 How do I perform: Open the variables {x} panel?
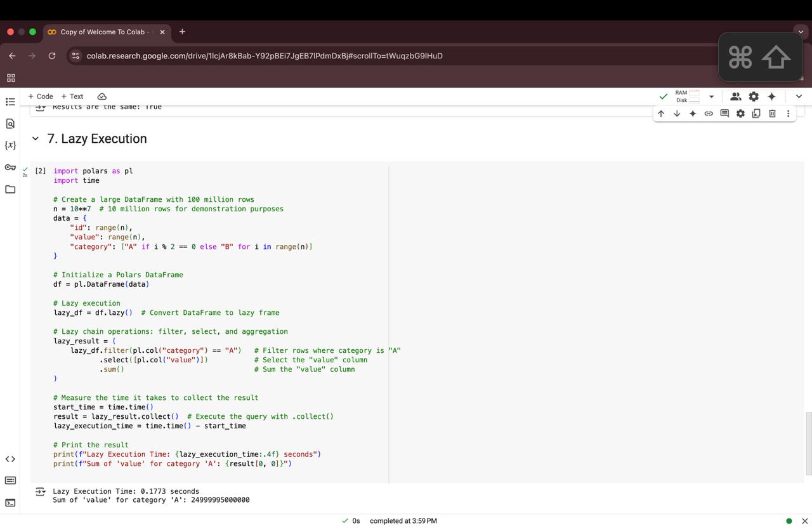(x=10, y=145)
